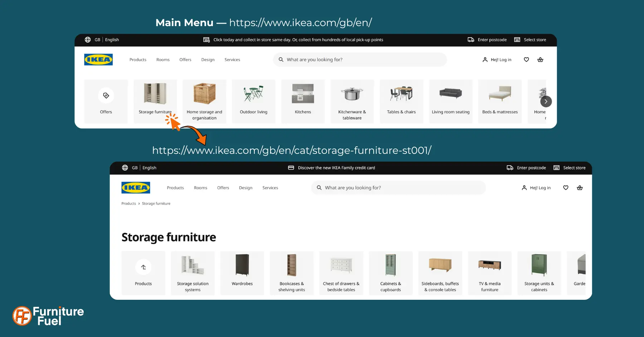Open the globe language selector on the Storage furniture page
This screenshot has height=337, width=644.
coord(125,168)
